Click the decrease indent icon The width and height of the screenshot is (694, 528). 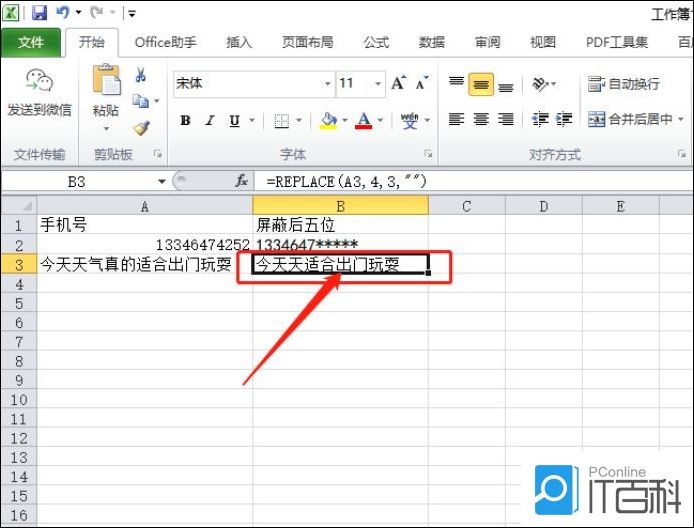click(540, 119)
